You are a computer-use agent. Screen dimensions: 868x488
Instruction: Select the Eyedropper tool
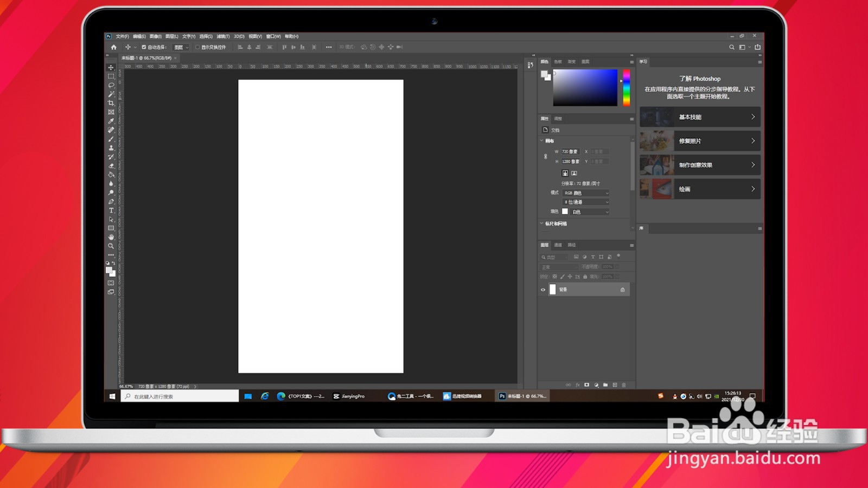[x=111, y=121]
